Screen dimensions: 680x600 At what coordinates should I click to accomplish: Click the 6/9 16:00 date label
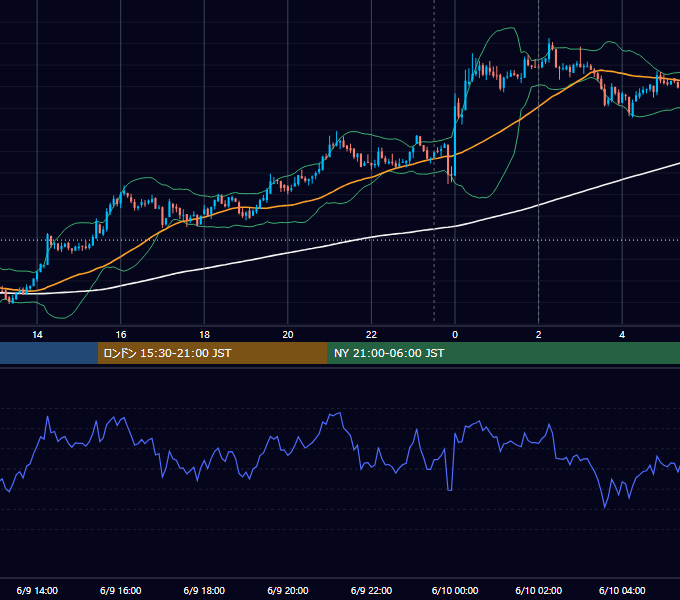[x=121, y=590]
